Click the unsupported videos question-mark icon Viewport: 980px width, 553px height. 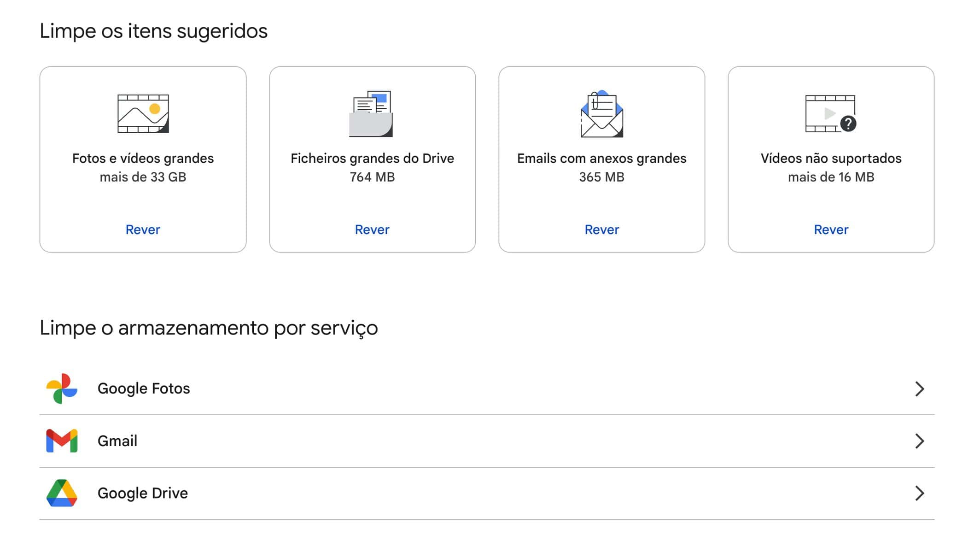pos(848,124)
